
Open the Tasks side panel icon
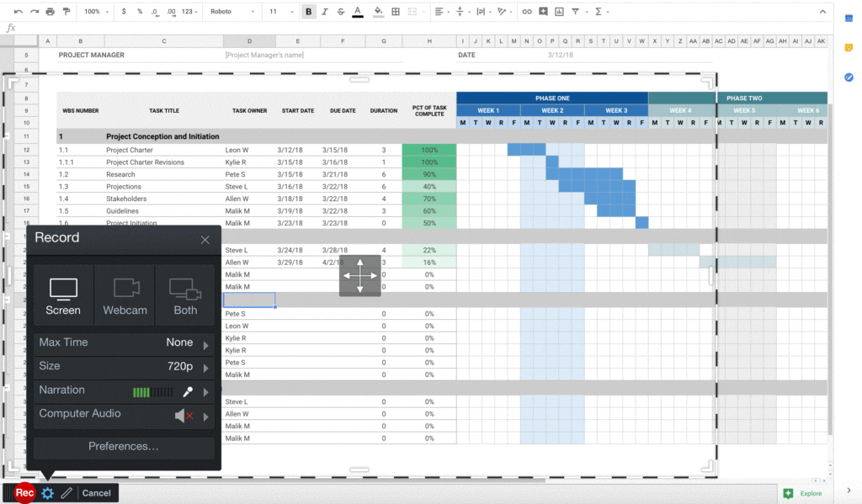click(849, 77)
